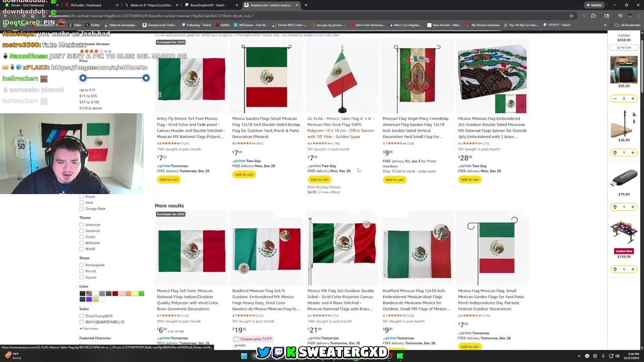Close the Amazon vertical mexican flag tab
This screenshot has height=362, width=644.
(297, 5)
